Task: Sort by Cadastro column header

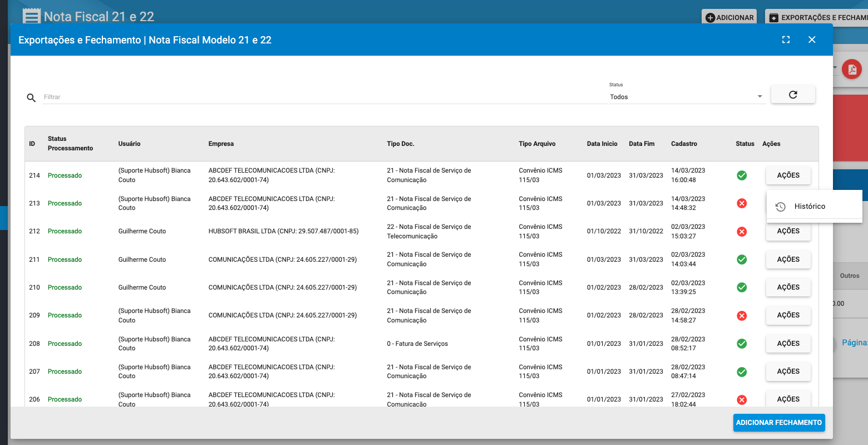Action: point(684,144)
